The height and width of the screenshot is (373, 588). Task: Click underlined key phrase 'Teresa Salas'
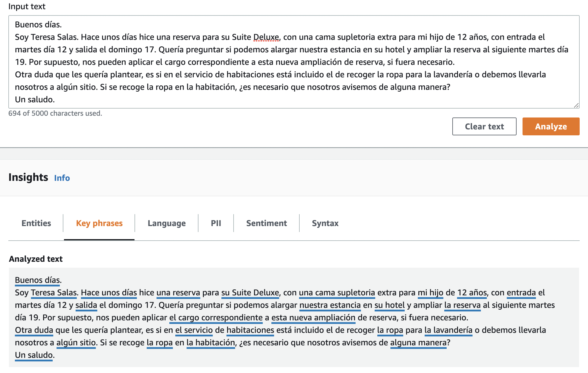54,293
